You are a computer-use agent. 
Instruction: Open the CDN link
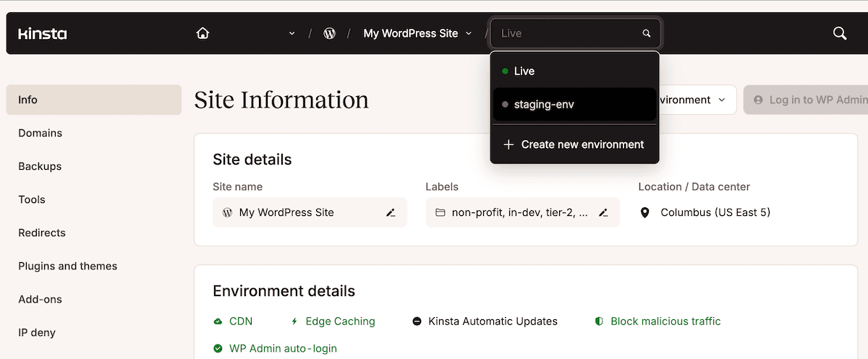pyautogui.click(x=241, y=321)
